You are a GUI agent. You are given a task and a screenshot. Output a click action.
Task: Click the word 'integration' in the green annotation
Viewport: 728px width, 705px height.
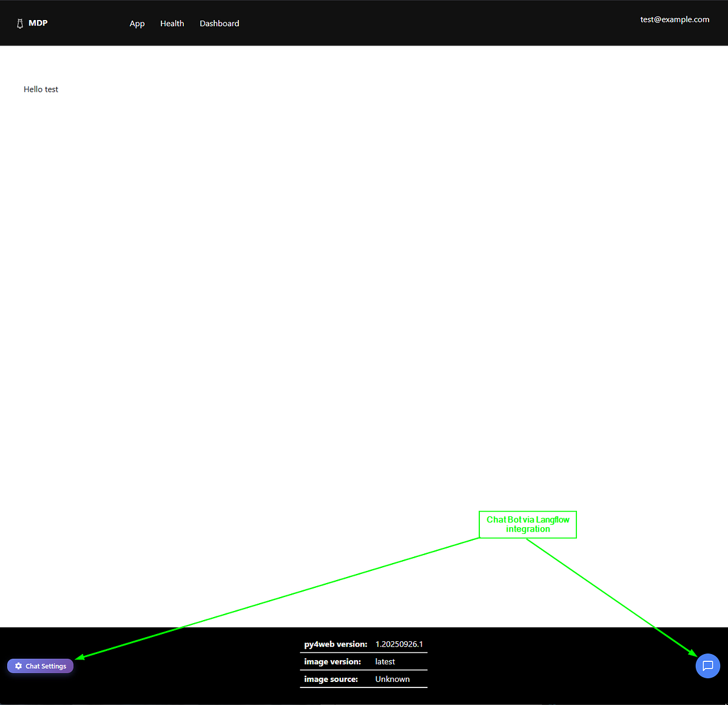click(528, 529)
